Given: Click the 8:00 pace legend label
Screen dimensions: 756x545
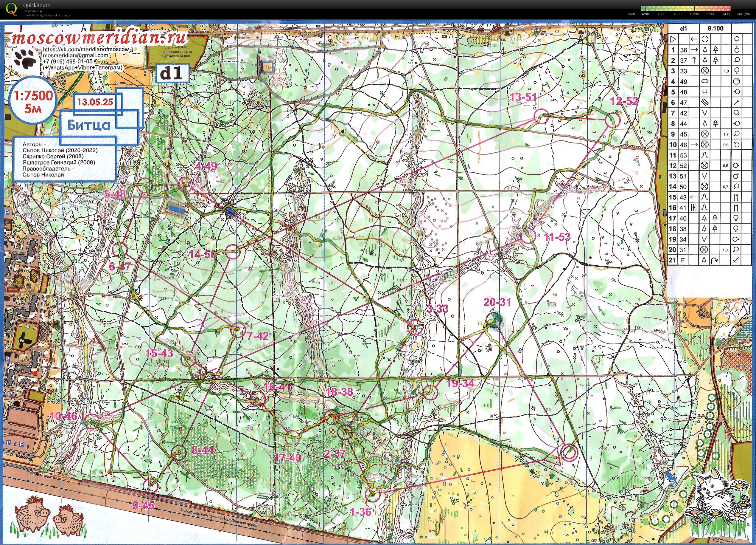Looking at the screenshot, I should [678, 14].
